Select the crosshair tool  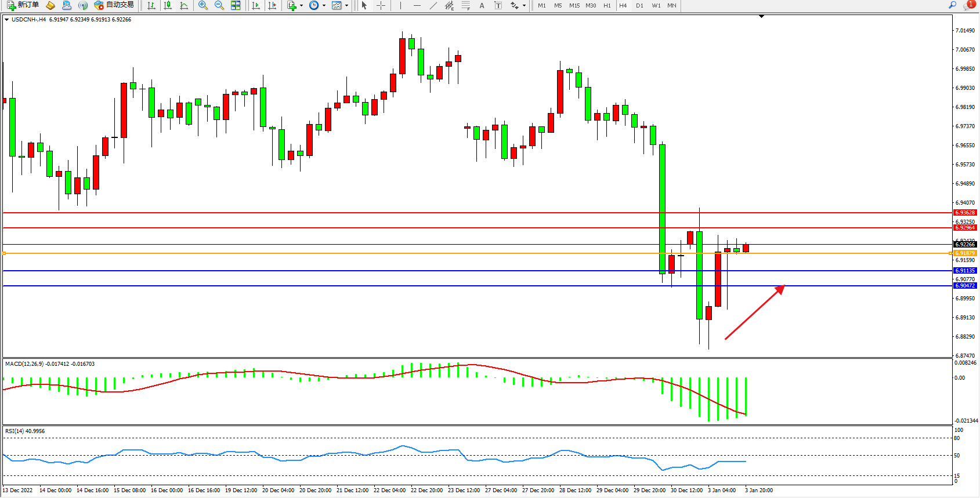[381, 5]
